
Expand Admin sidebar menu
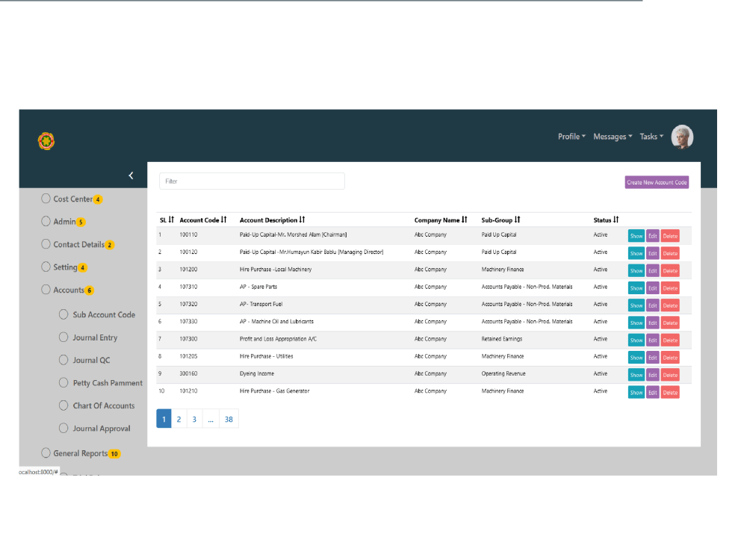point(63,222)
